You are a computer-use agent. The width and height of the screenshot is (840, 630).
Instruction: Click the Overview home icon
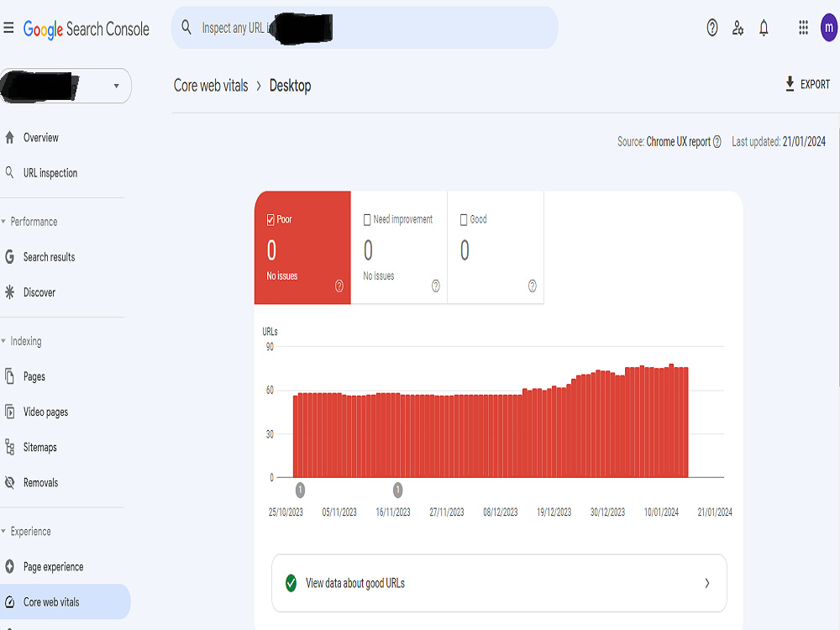pyautogui.click(x=9, y=138)
